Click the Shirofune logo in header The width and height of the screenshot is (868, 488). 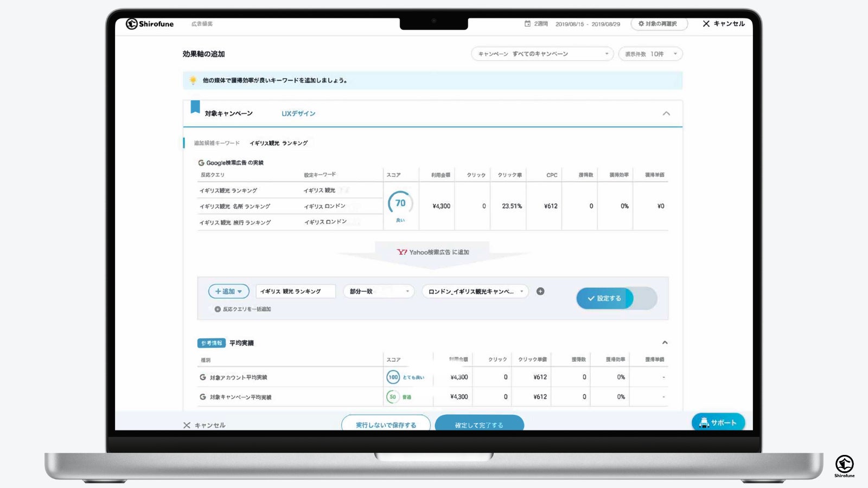click(x=150, y=24)
